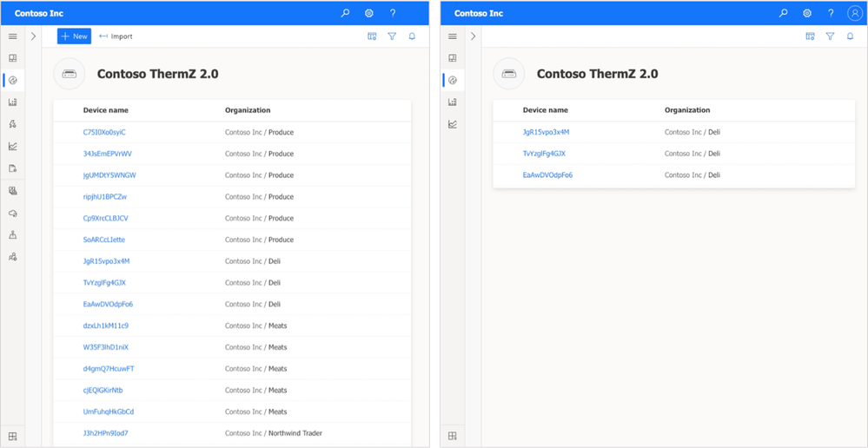Open column options icon in window with New button
This screenshot has height=448, width=868.
point(372,36)
